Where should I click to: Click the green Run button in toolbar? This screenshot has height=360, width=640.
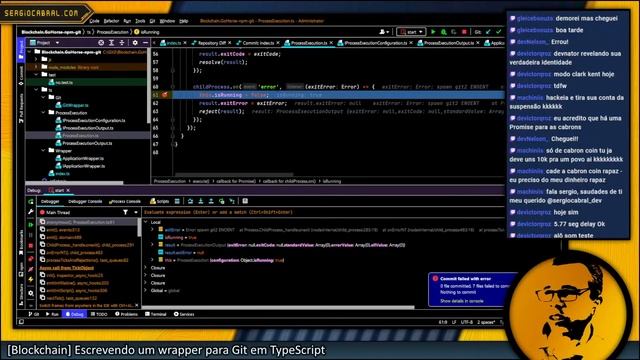pyautogui.click(x=433, y=32)
